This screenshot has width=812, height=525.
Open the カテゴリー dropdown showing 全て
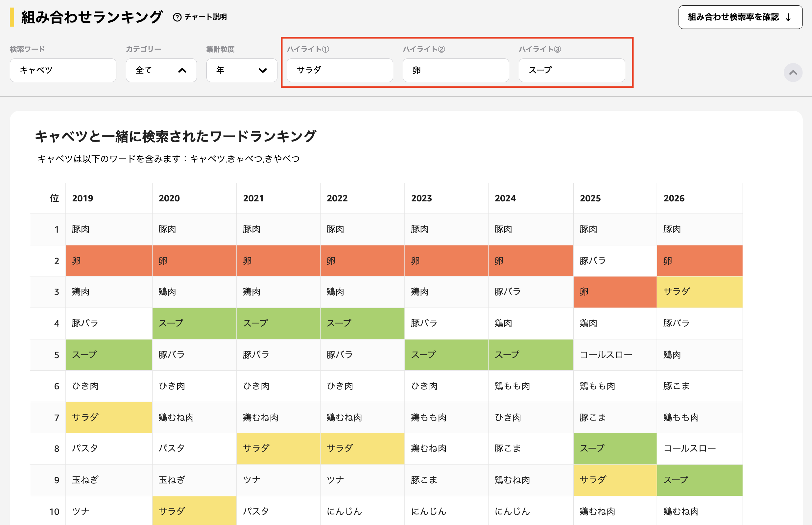coord(161,70)
